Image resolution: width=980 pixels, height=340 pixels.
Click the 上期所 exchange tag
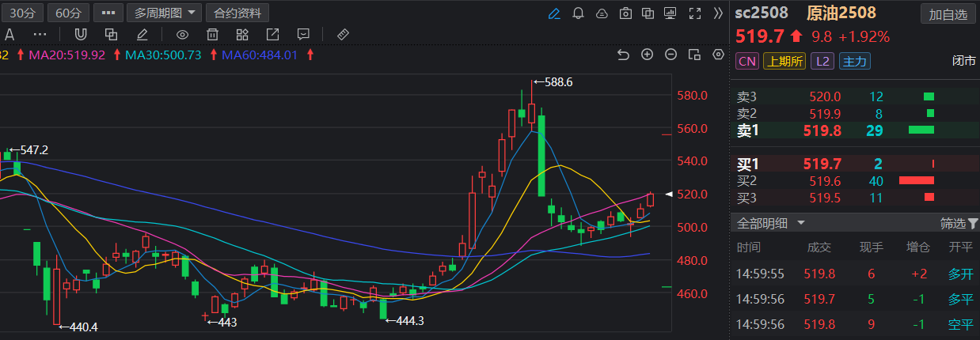click(784, 61)
